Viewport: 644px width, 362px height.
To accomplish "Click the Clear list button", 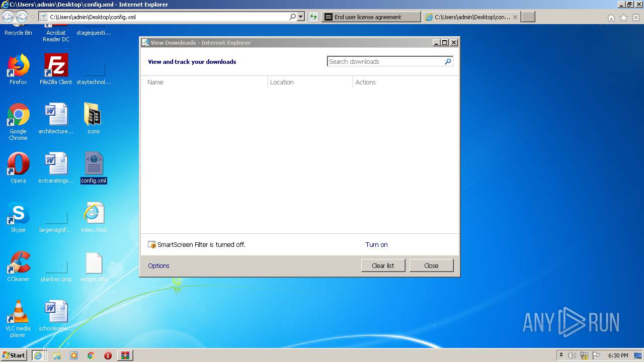I will pos(383,265).
